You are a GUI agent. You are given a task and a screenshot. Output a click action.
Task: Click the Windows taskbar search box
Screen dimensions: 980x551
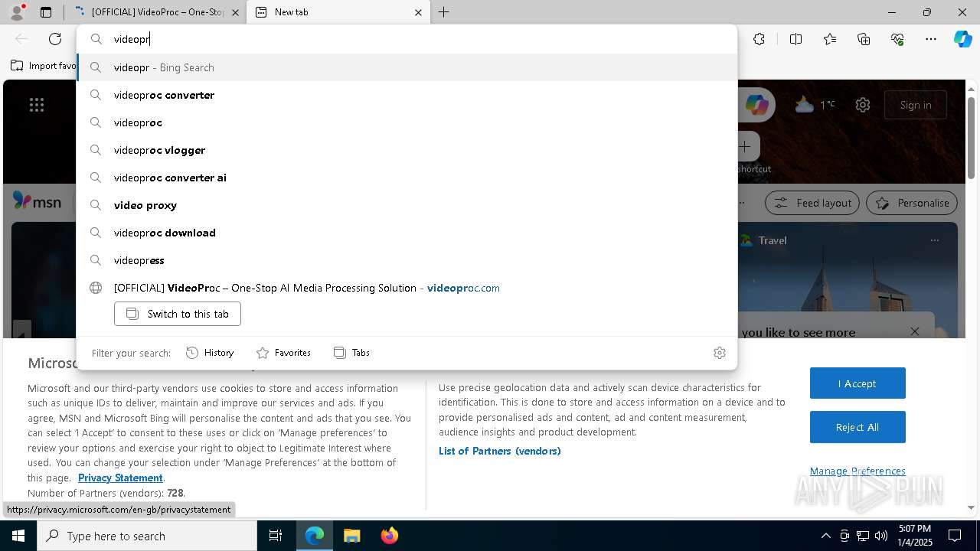click(147, 536)
